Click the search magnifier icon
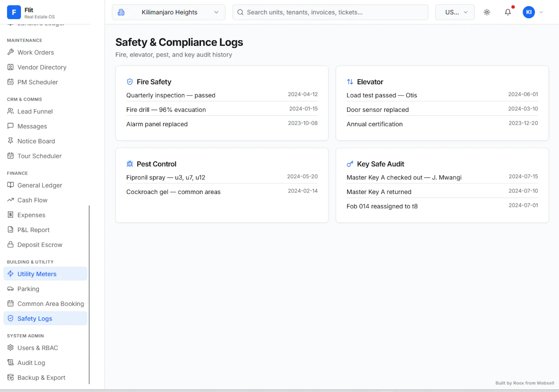559x392 pixels. click(240, 12)
